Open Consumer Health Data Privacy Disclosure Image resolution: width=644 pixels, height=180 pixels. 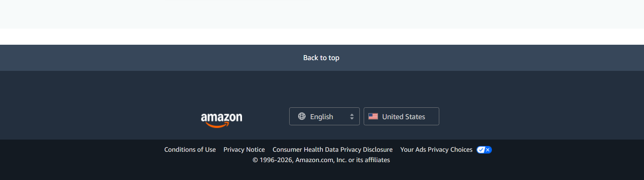(x=333, y=150)
